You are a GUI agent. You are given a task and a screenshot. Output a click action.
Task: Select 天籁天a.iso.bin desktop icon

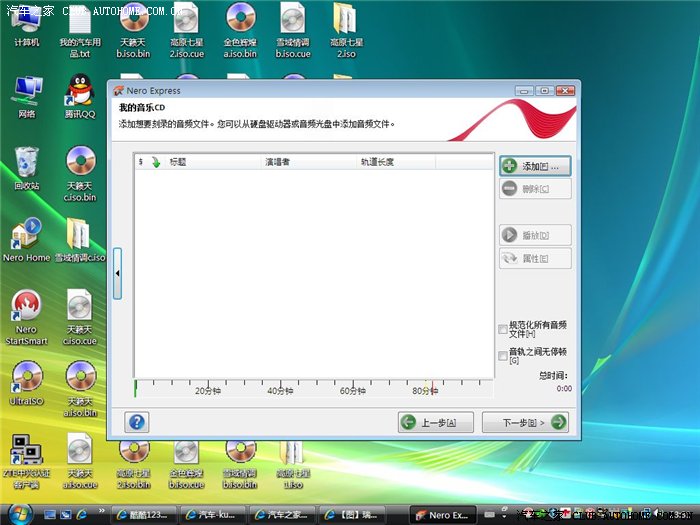80,389
